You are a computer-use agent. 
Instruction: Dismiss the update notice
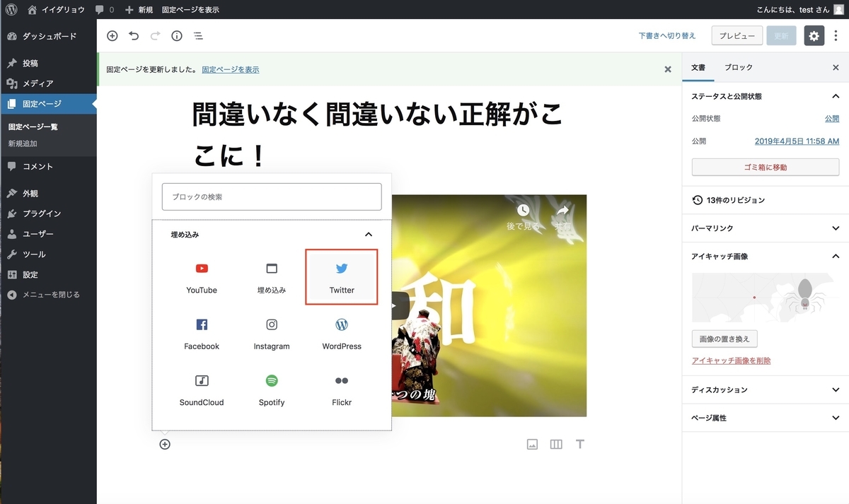[x=667, y=69]
